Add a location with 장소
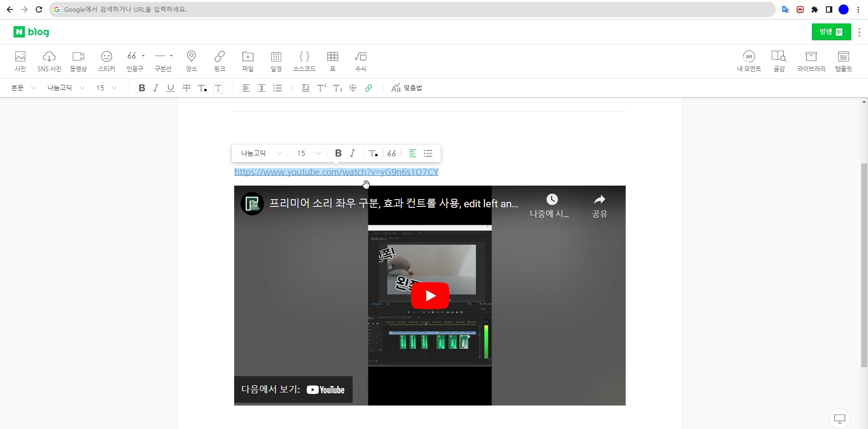The image size is (868, 429). tap(191, 61)
